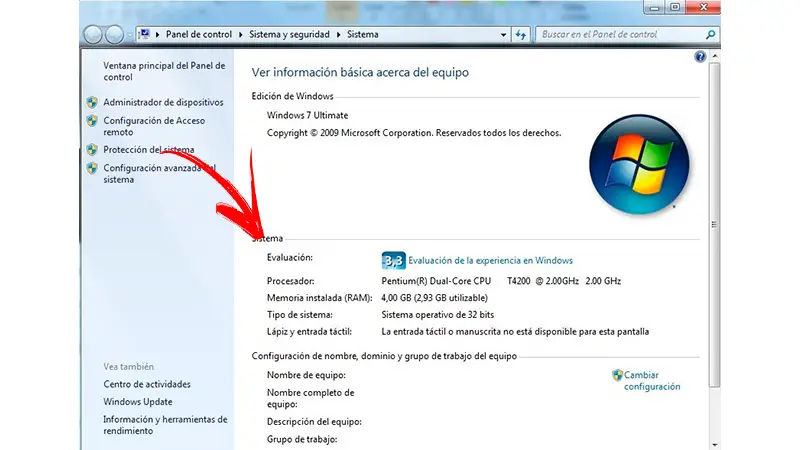The image size is (800, 450).
Task: Click the 'Grupo de trabajo:' label
Action: 302,439
